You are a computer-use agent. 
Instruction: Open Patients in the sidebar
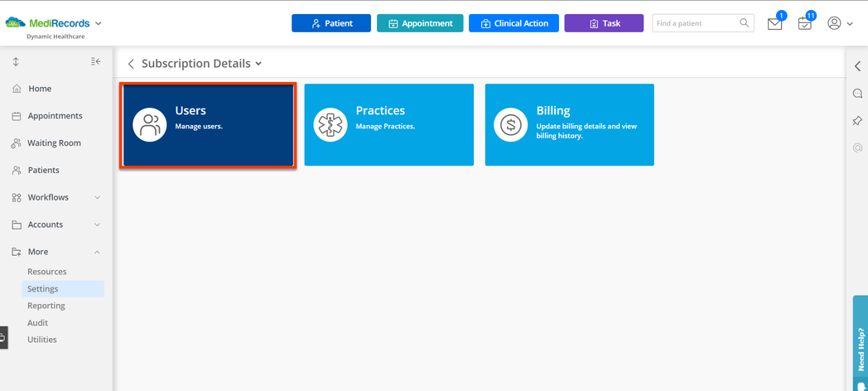[x=44, y=170]
